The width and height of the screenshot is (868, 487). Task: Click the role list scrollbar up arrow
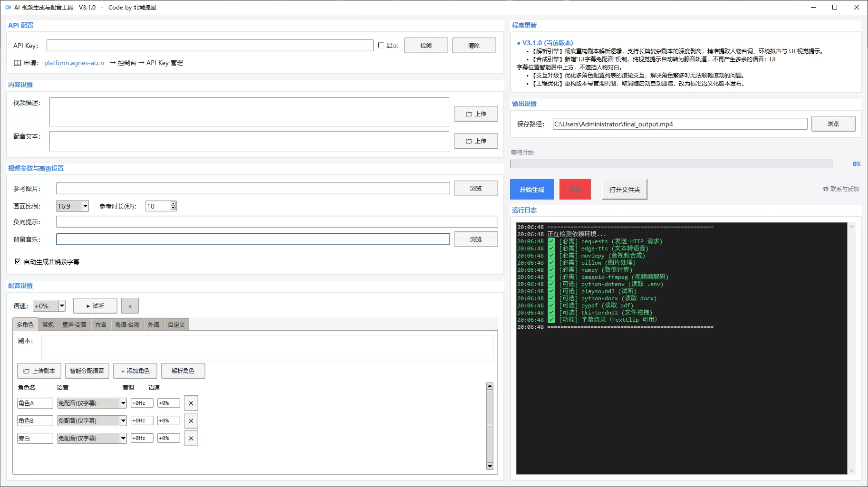click(490, 386)
